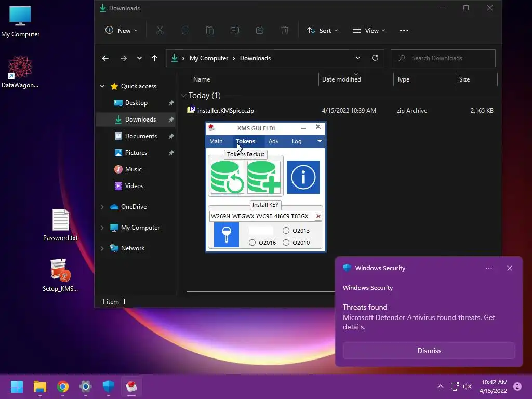Open Videos in the navigation pane
Image resolution: width=532 pixels, height=399 pixels.
click(136, 186)
